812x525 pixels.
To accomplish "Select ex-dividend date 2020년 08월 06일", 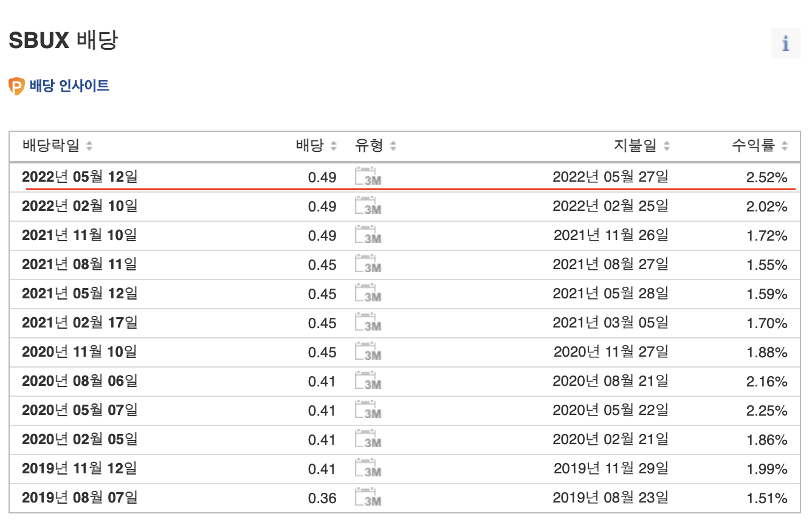I will point(80,381).
